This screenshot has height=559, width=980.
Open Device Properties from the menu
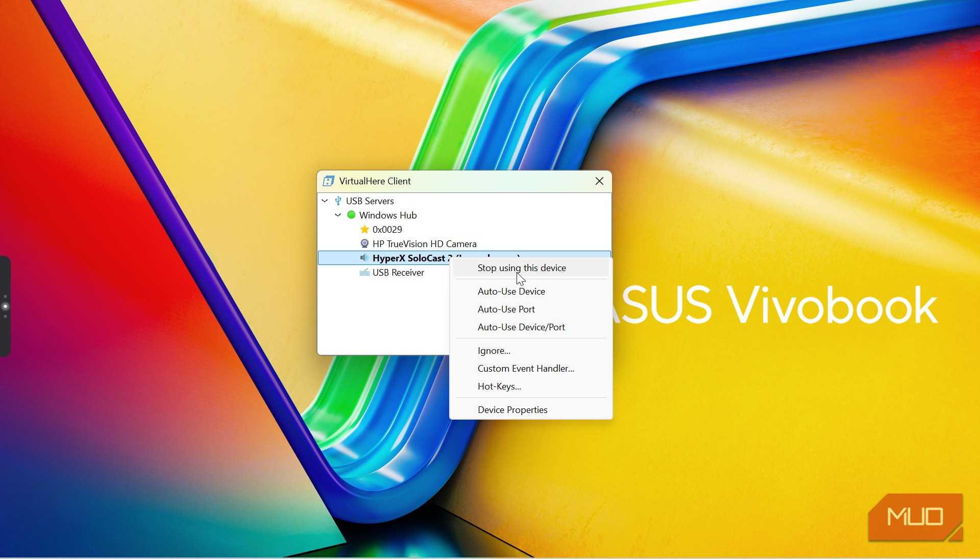pyautogui.click(x=531, y=410)
